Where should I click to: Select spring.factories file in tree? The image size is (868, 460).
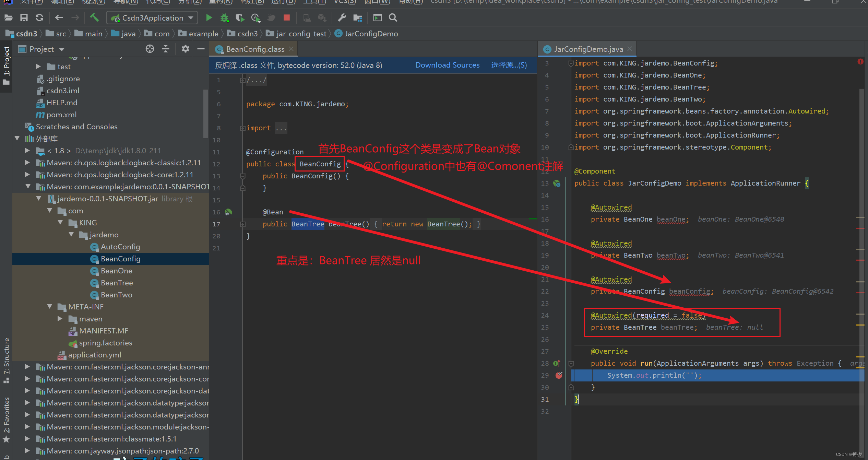pos(106,343)
